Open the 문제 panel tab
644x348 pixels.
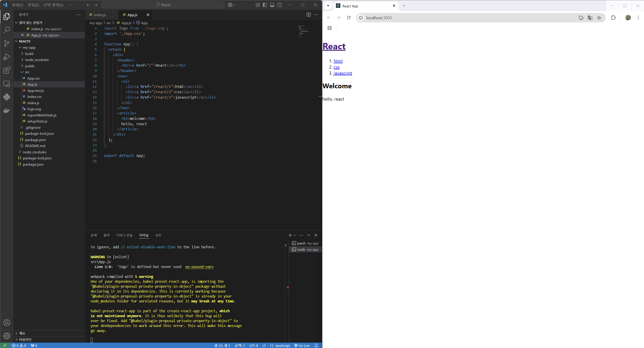(x=94, y=235)
